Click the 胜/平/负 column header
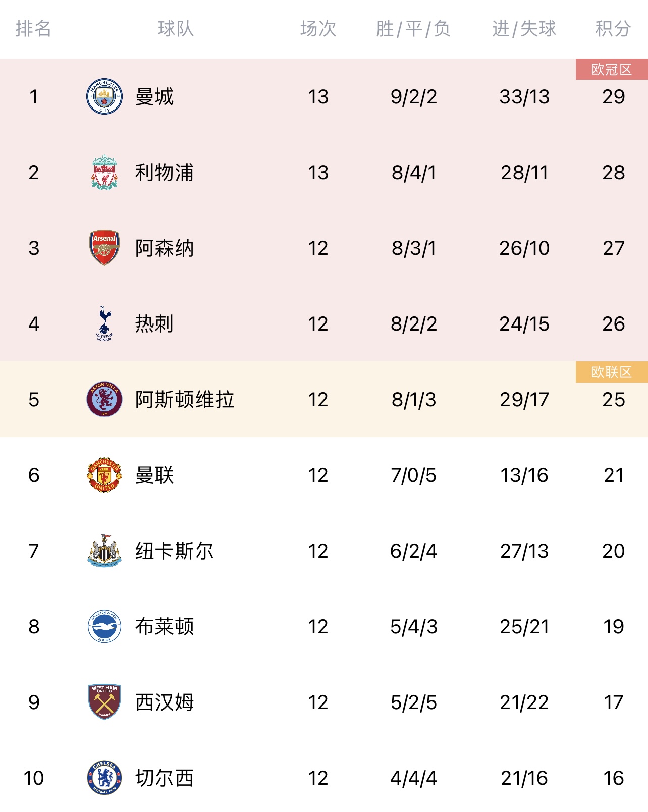Image resolution: width=648 pixels, height=812 pixels. tap(413, 29)
